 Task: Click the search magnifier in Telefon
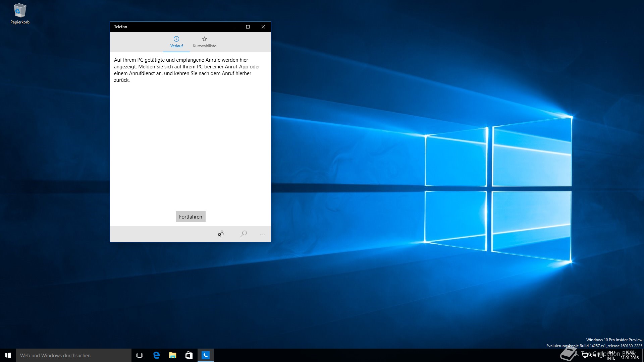tap(244, 234)
